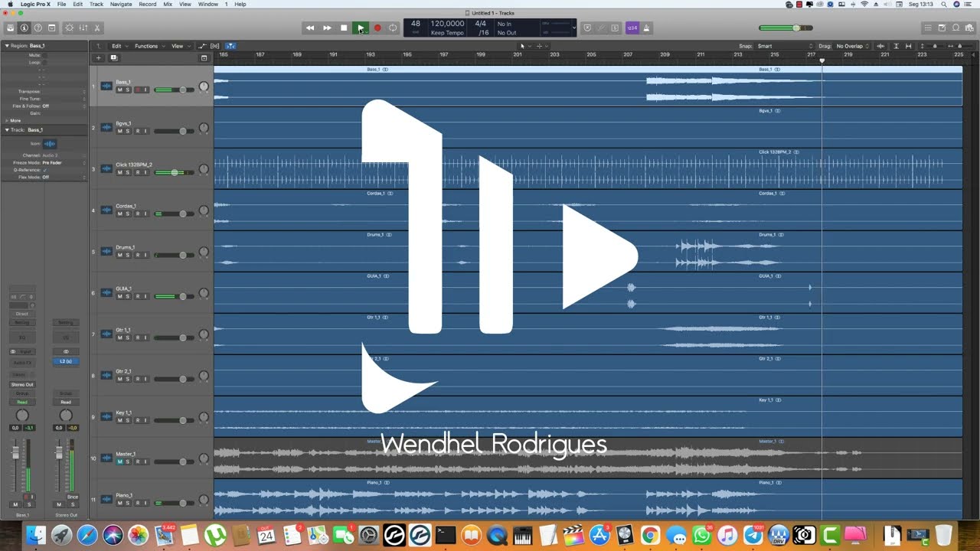Open Quick Help question mark button

(38, 28)
